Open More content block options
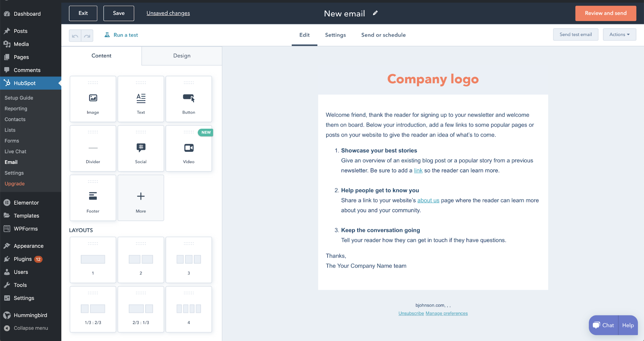Viewport: 644px width, 341px height. [141, 198]
